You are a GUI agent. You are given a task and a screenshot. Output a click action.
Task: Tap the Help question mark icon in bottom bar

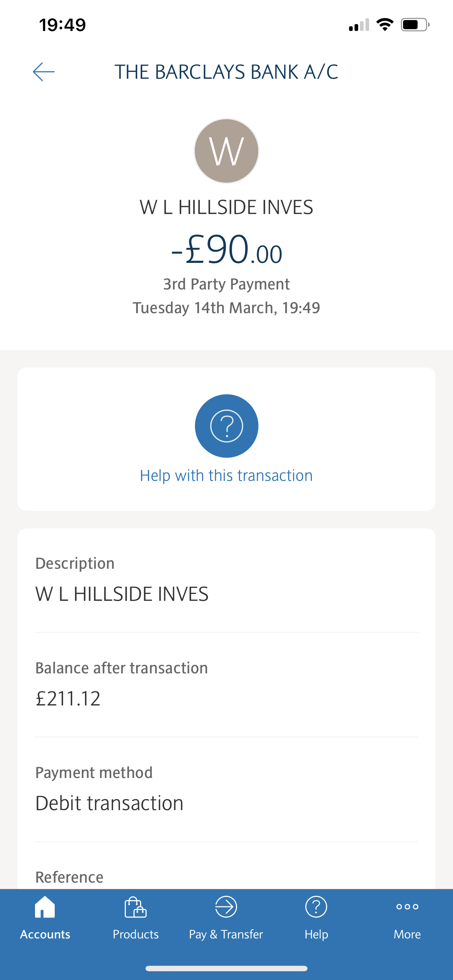tap(316, 907)
